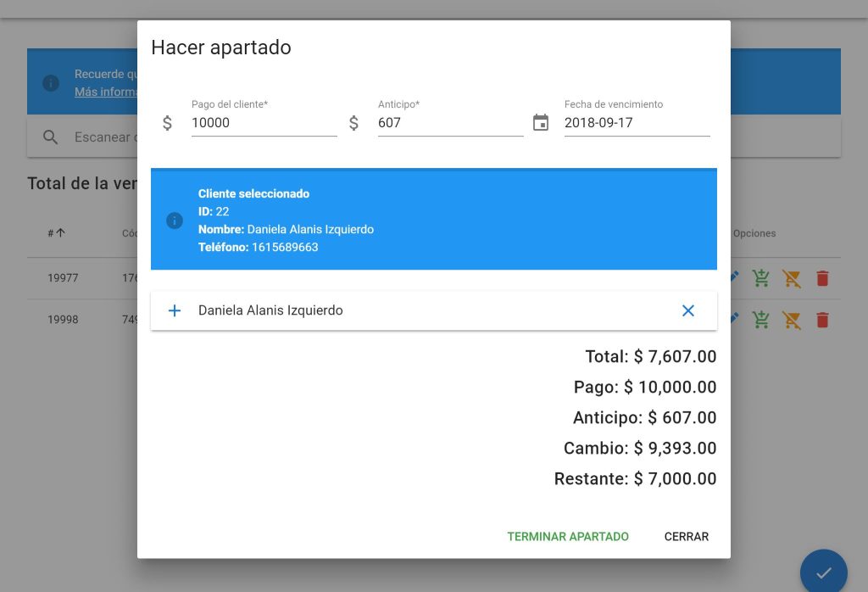This screenshot has height=592, width=868.
Task: Click the dollar icon beside Anticipo
Action: tap(354, 123)
